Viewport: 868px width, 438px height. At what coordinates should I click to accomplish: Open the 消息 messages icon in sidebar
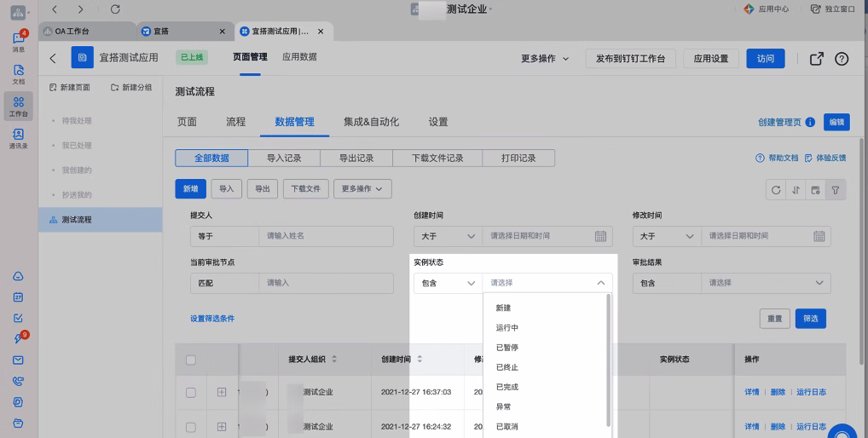(x=18, y=41)
